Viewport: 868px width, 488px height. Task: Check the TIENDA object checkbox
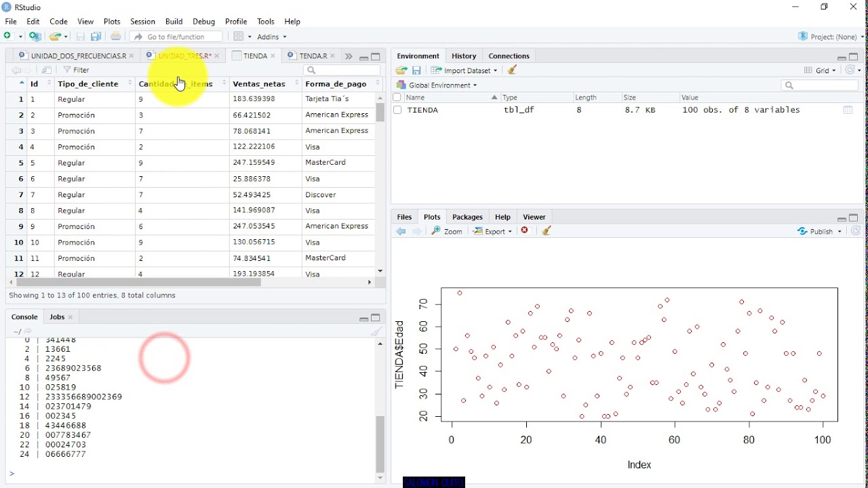point(397,110)
